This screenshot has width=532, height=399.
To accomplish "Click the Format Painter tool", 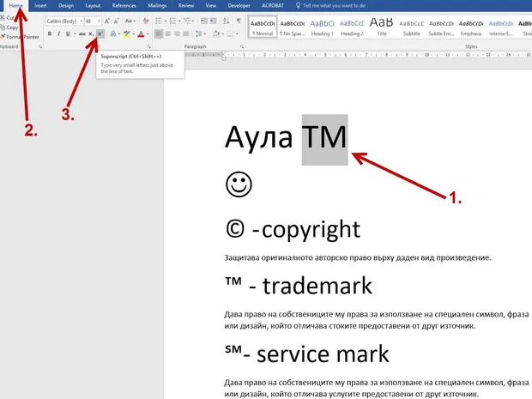I will (20, 37).
